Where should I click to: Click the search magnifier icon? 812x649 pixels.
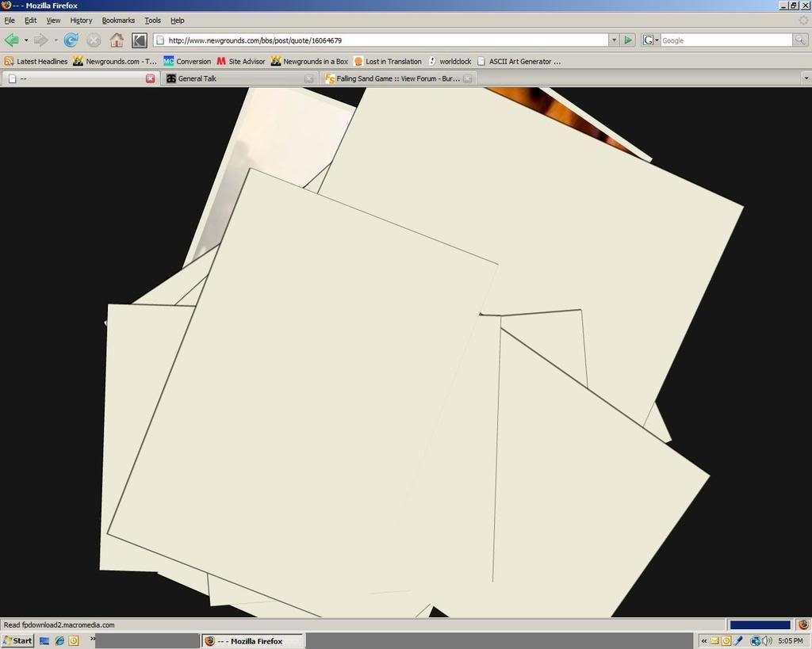pos(800,40)
